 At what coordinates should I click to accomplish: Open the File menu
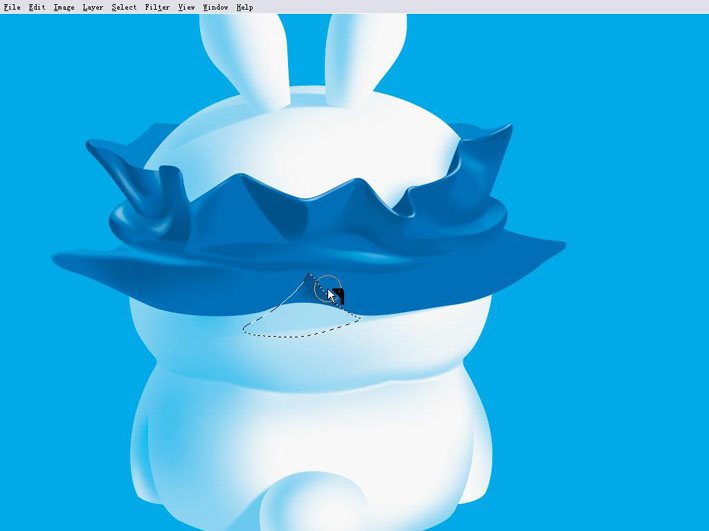pyautogui.click(x=12, y=7)
